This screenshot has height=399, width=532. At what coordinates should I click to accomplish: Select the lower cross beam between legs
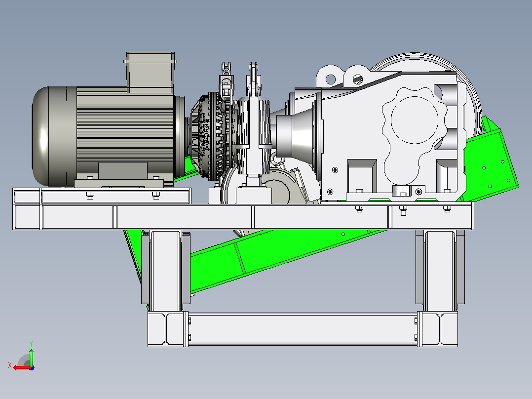303,329
